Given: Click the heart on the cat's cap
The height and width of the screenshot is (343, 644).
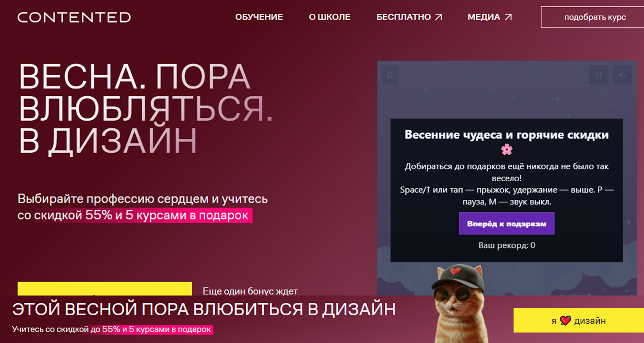Looking at the screenshot, I should pos(456,271).
